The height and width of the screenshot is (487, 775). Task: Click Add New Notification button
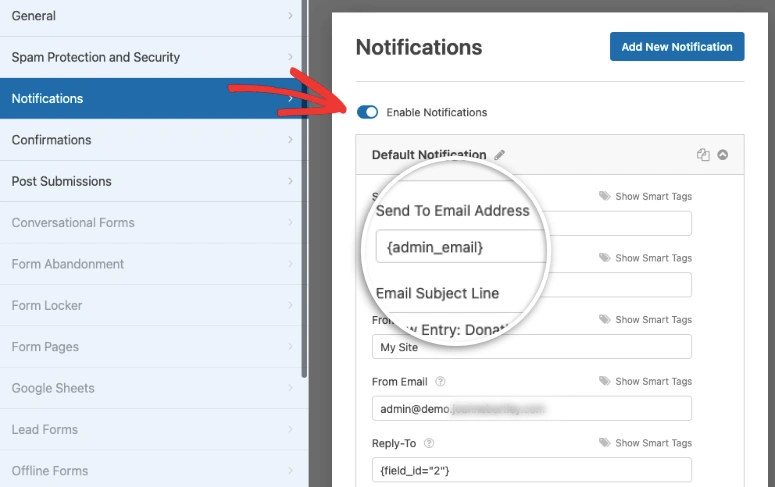pos(677,47)
